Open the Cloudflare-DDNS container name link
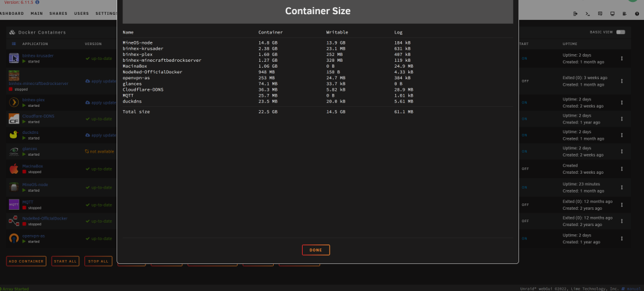The height and width of the screenshot is (291, 644). point(38,116)
